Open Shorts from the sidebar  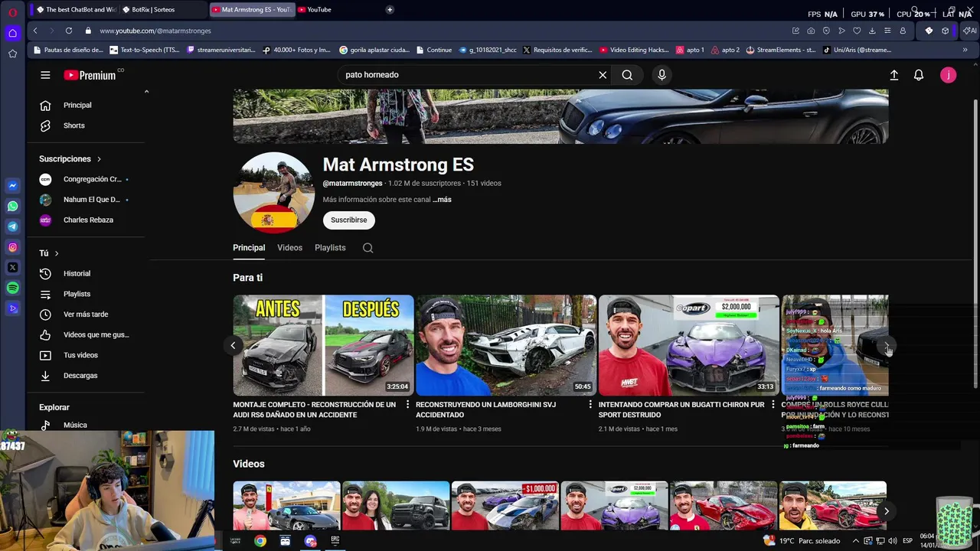(73, 126)
